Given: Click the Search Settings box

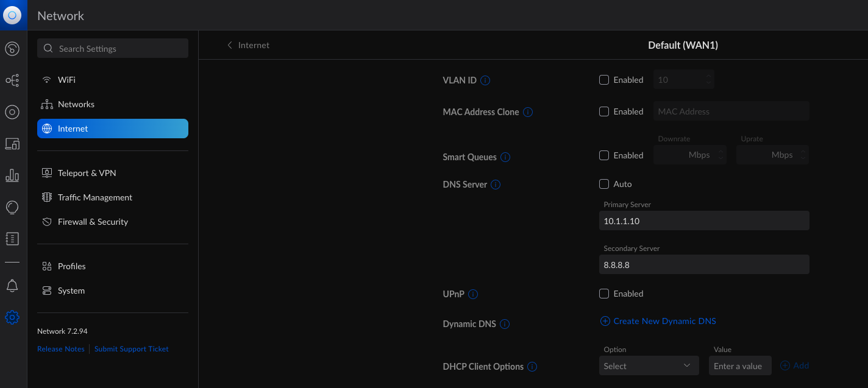Looking at the screenshot, I should (113, 49).
